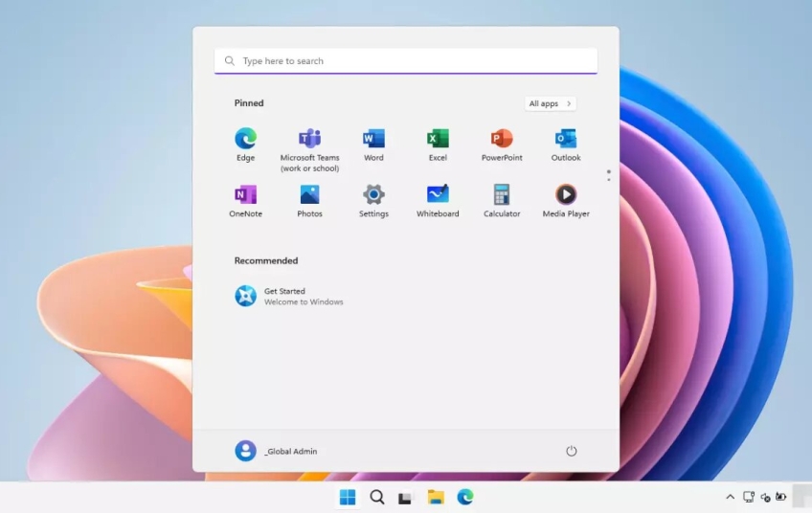Launch the OneNote app
812x513 pixels.
point(245,195)
